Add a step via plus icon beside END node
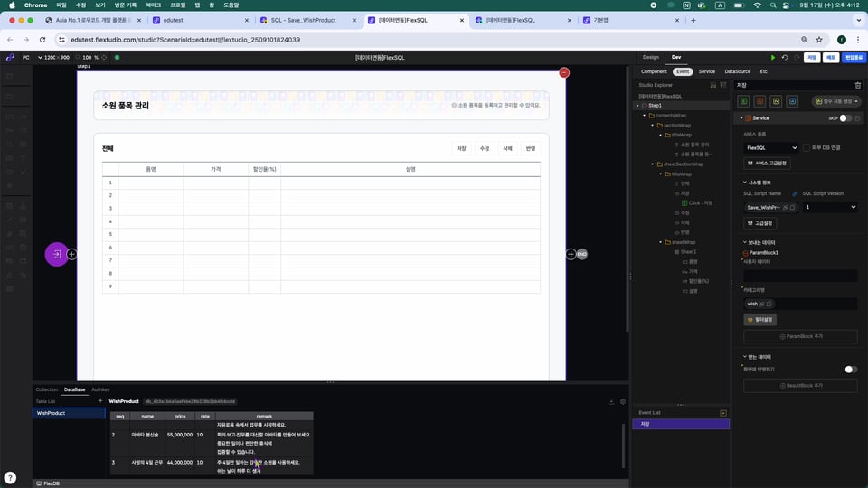This screenshot has width=868, height=488. click(571, 254)
